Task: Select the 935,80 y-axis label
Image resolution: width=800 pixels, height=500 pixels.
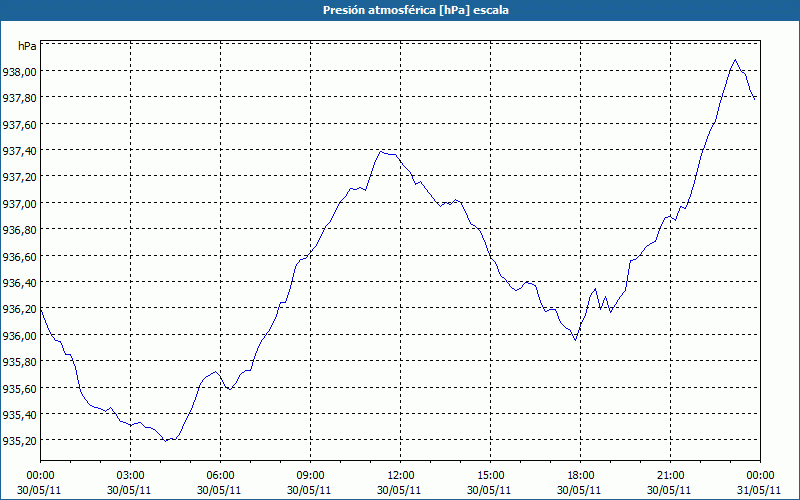Action: (x=19, y=362)
